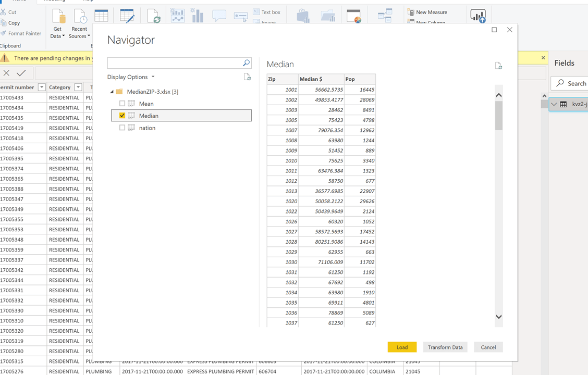Click the search magnifier icon in Navigator

coord(246,63)
